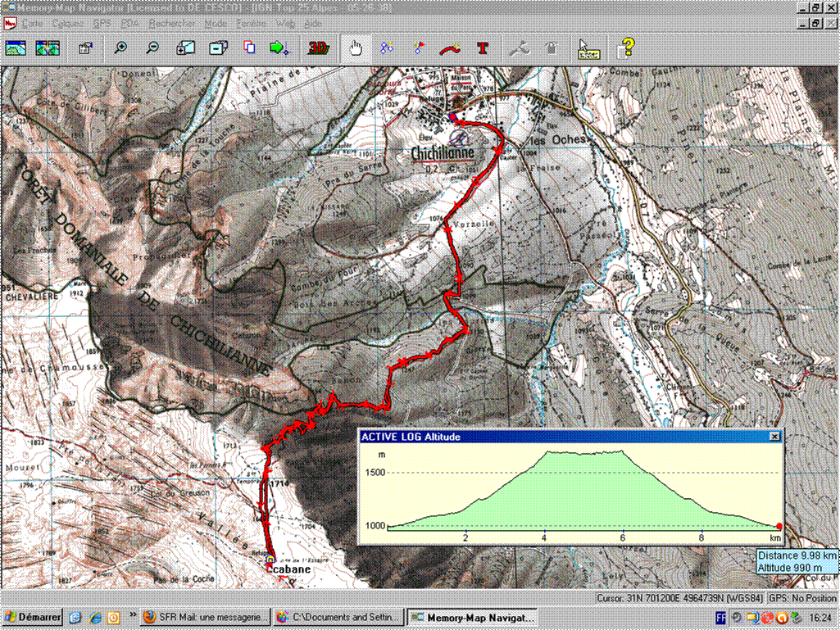
Task: Click the overlapping pages copy icon
Action: [249, 48]
